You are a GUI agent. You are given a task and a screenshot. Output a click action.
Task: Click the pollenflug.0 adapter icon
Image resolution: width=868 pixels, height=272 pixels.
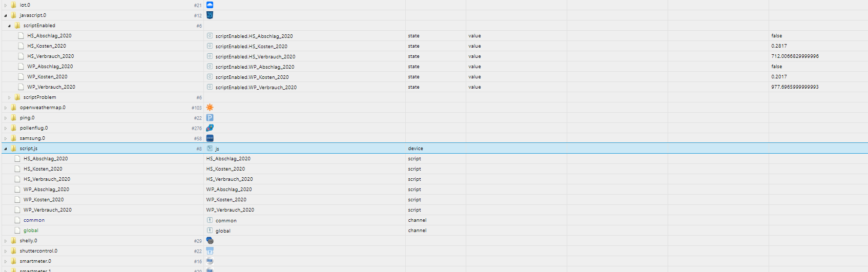(x=210, y=128)
